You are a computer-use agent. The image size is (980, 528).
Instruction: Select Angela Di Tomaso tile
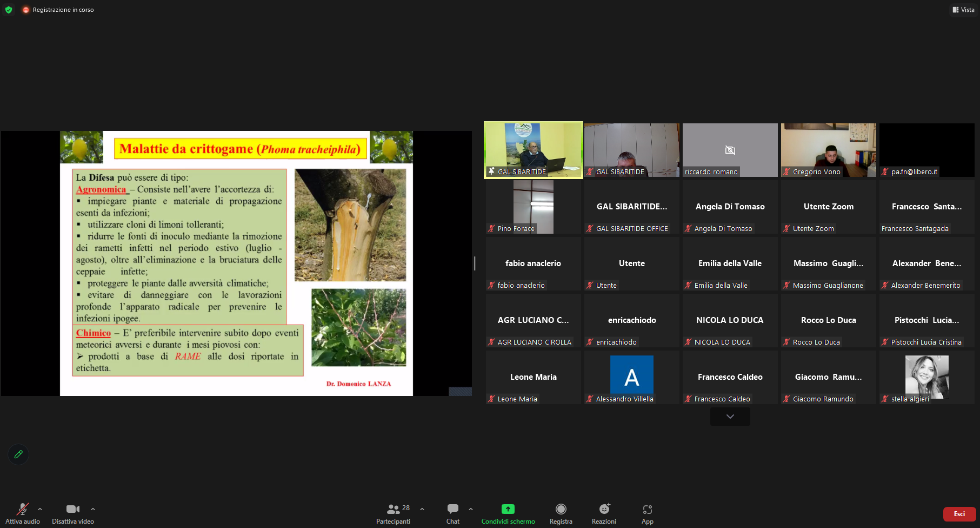coord(730,207)
